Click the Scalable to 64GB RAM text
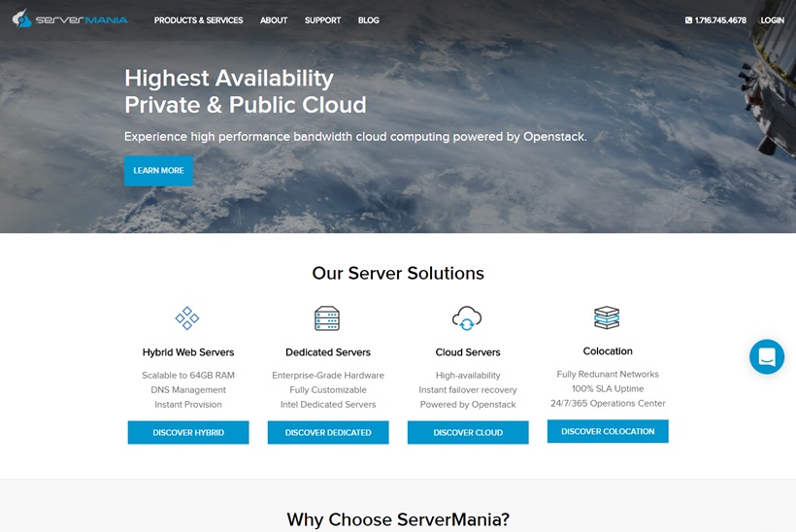The image size is (796, 532). pyautogui.click(x=188, y=375)
